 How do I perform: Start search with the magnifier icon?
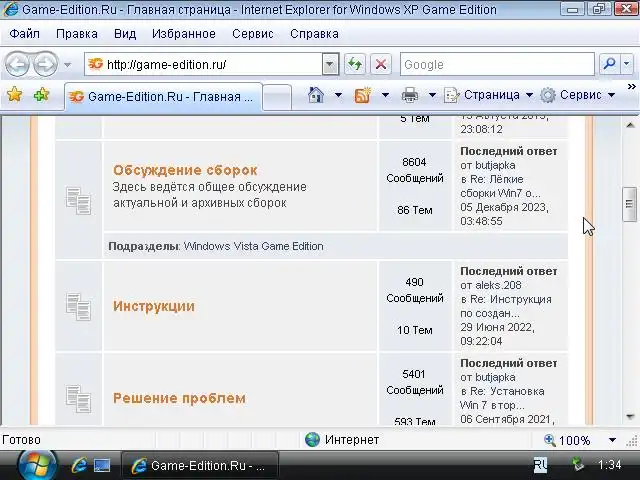(609, 64)
